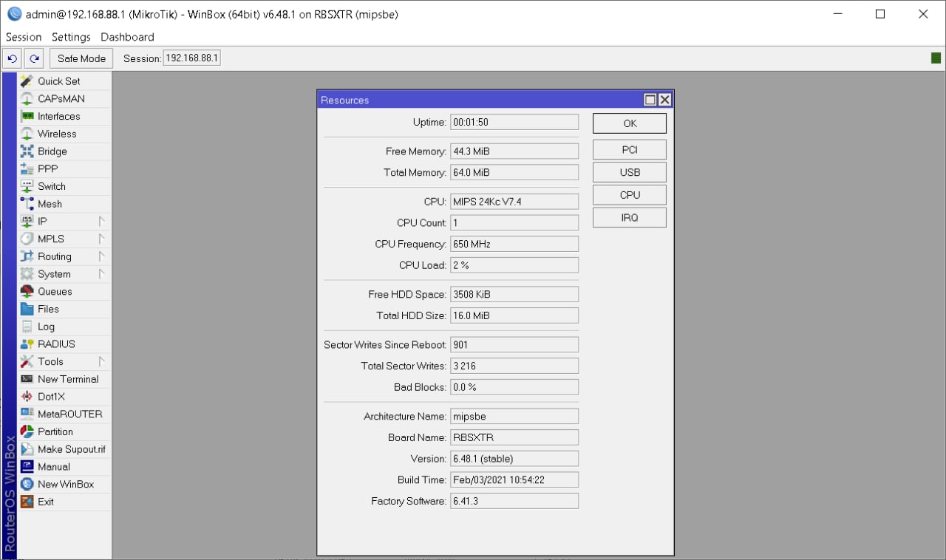The width and height of the screenshot is (946, 560).
Task: Open the Settings menu
Action: (x=71, y=37)
